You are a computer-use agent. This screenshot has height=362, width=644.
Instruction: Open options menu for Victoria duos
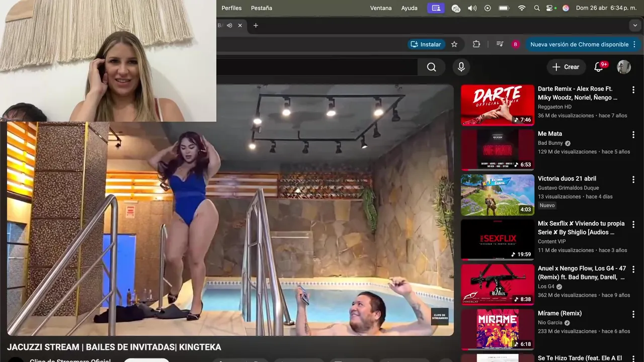[633, 179]
